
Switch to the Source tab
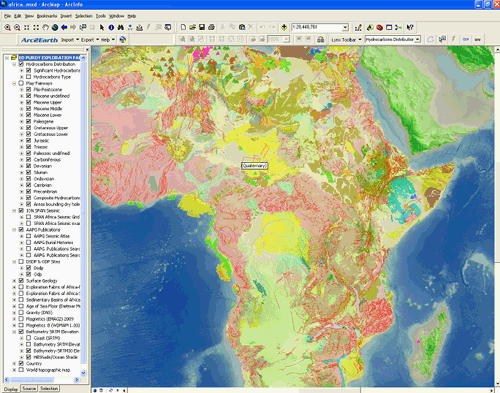coord(29,389)
